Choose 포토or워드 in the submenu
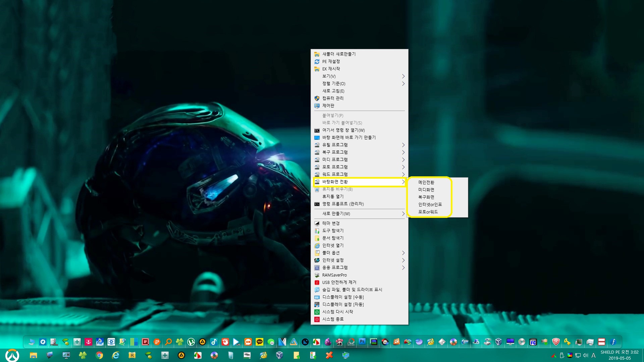 point(437,212)
